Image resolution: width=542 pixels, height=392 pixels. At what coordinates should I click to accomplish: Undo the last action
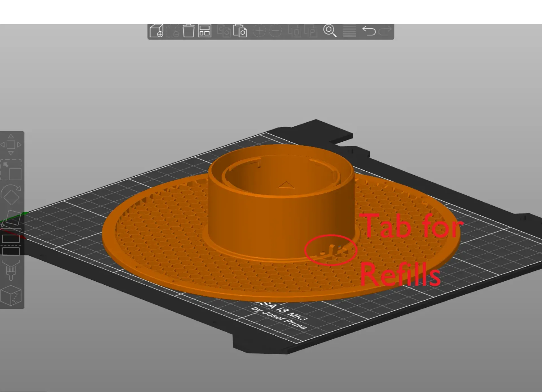369,31
